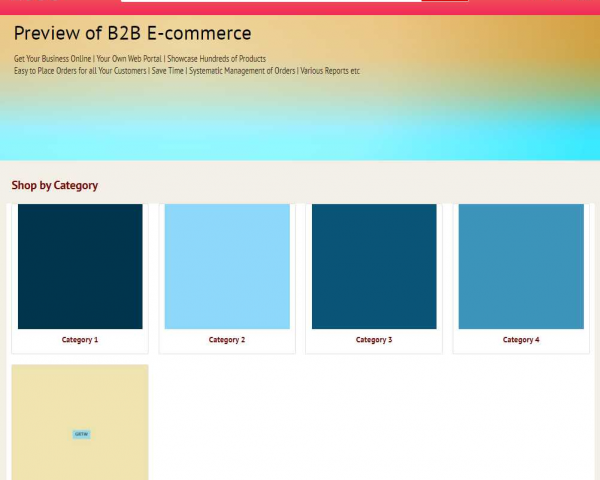This screenshot has width=600, height=480.
Task: Click the Category 4 text label
Action: [521, 340]
